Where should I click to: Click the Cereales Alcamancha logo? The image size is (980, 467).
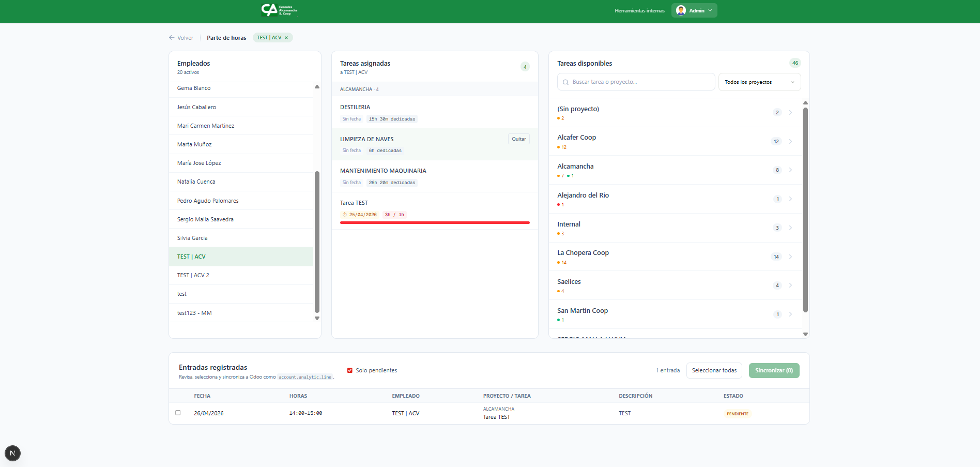pyautogui.click(x=279, y=10)
